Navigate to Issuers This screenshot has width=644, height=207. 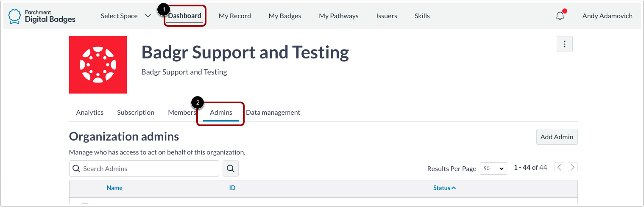(387, 16)
